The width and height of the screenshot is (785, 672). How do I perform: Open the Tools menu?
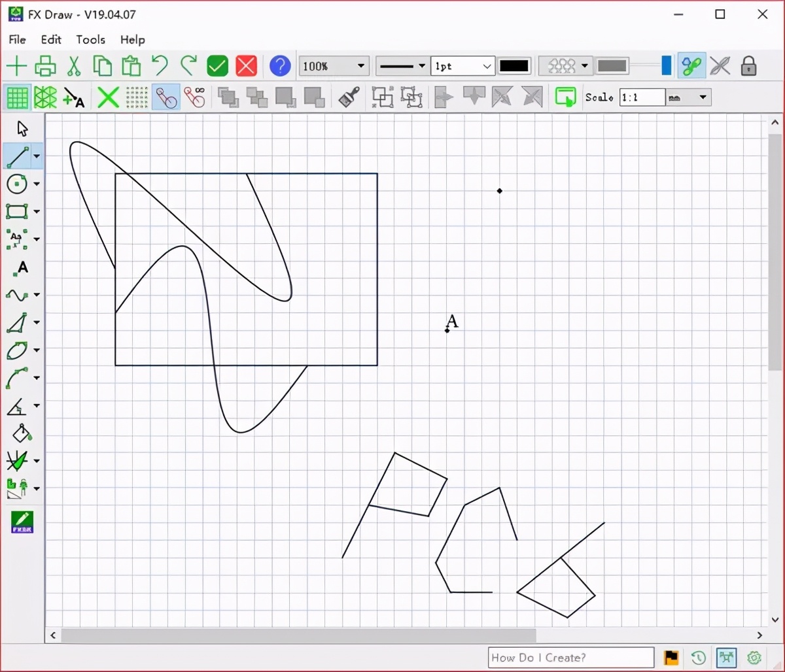90,40
